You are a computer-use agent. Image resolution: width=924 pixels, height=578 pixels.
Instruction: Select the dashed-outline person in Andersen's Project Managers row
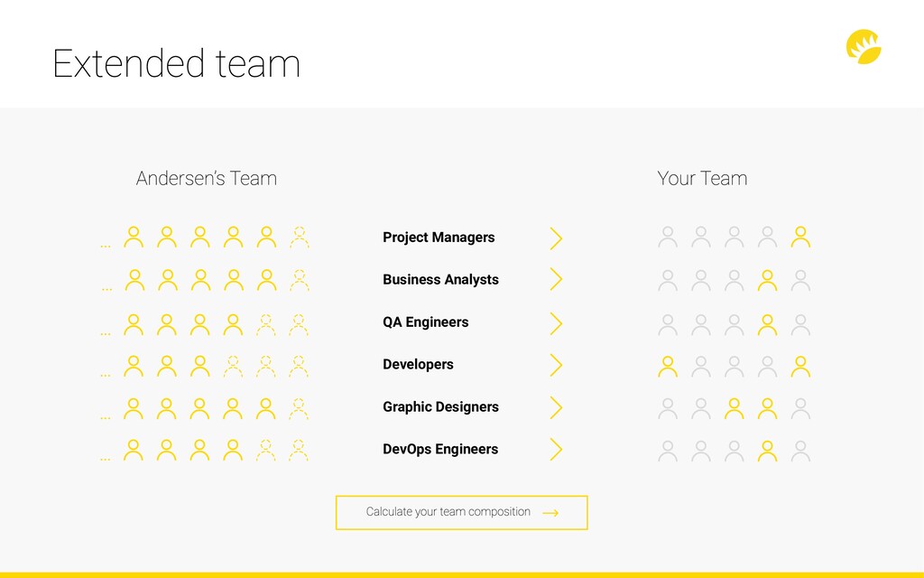(300, 238)
